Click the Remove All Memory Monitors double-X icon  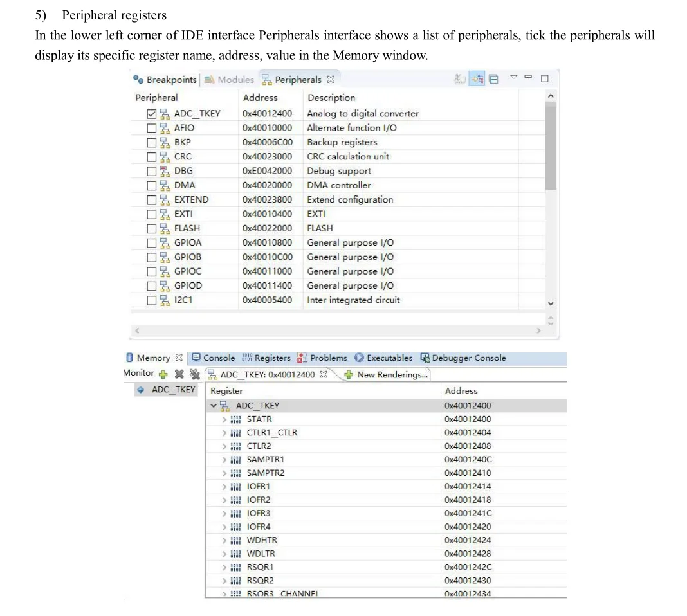click(194, 374)
